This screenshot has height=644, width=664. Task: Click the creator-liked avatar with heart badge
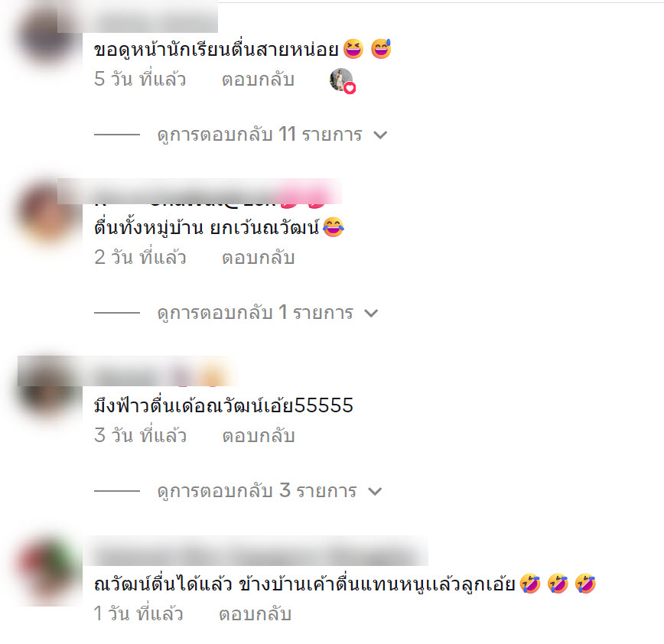pos(342,80)
